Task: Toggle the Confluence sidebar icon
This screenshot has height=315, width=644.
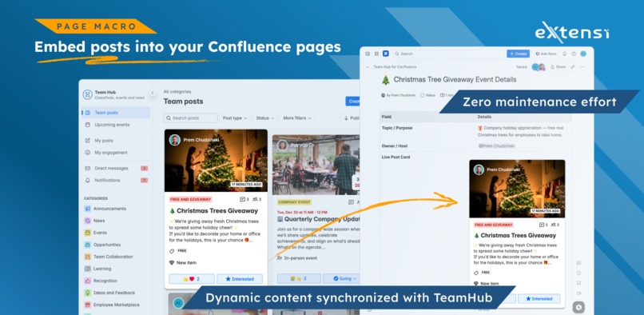Action: (x=368, y=54)
